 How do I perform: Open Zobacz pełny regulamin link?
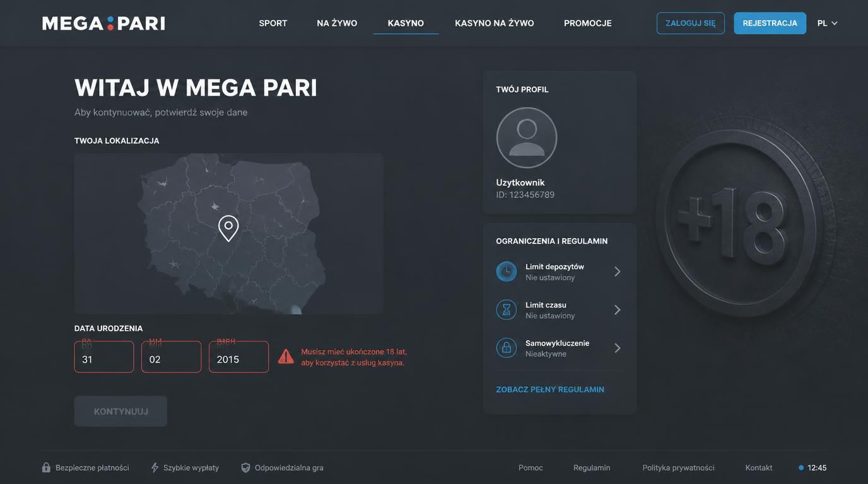(550, 389)
